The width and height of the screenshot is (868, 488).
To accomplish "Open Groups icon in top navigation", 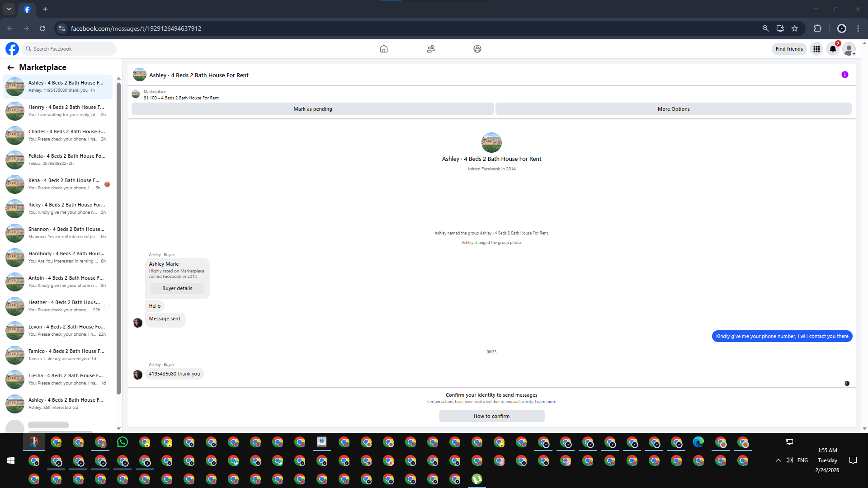I will pyautogui.click(x=477, y=49).
